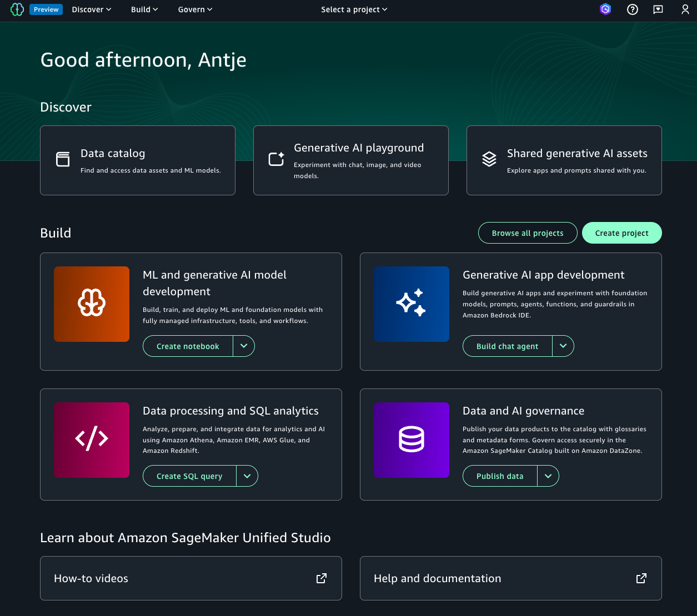This screenshot has width=697, height=616.
Task: Click the blue sparkles Generative AI tile
Action: tap(412, 304)
